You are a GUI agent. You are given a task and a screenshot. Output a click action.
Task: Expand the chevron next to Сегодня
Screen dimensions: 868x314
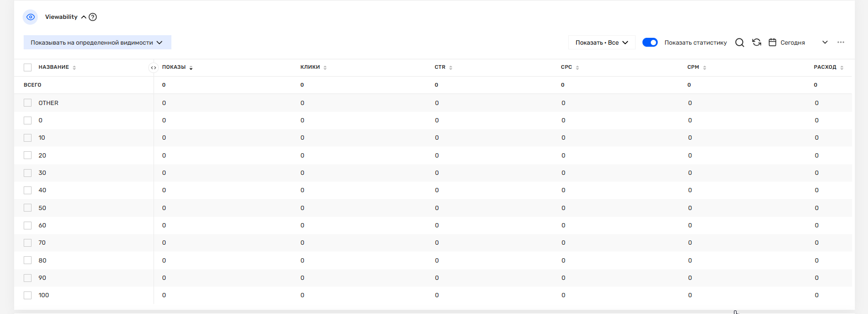tap(825, 43)
